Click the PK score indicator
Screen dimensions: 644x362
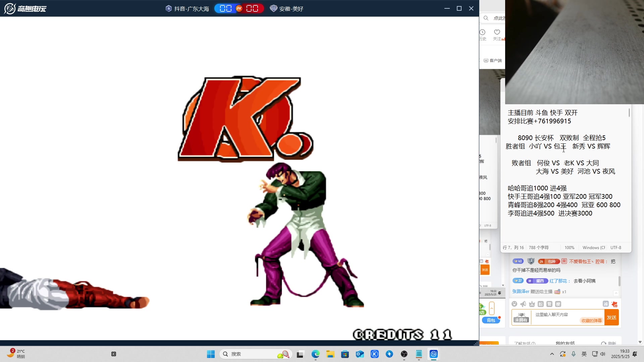click(x=239, y=8)
